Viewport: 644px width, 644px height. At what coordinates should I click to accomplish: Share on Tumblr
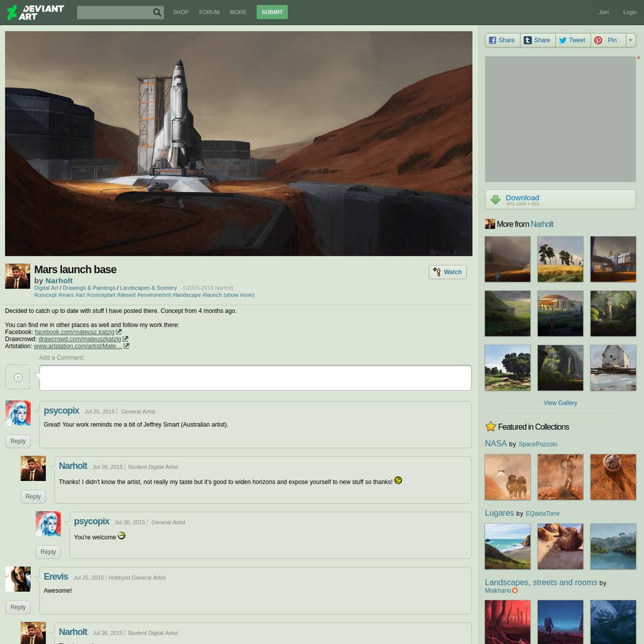(x=538, y=40)
